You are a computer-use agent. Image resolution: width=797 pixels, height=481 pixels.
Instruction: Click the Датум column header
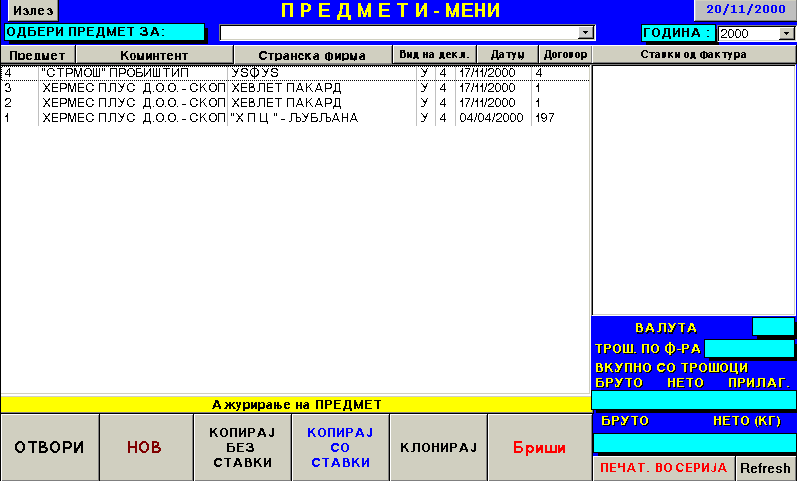pos(507,55)
